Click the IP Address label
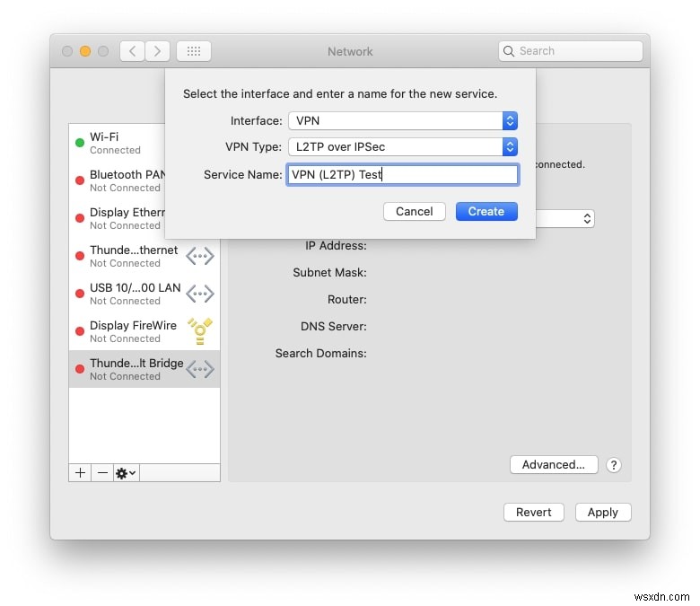 tap(336, 245)
